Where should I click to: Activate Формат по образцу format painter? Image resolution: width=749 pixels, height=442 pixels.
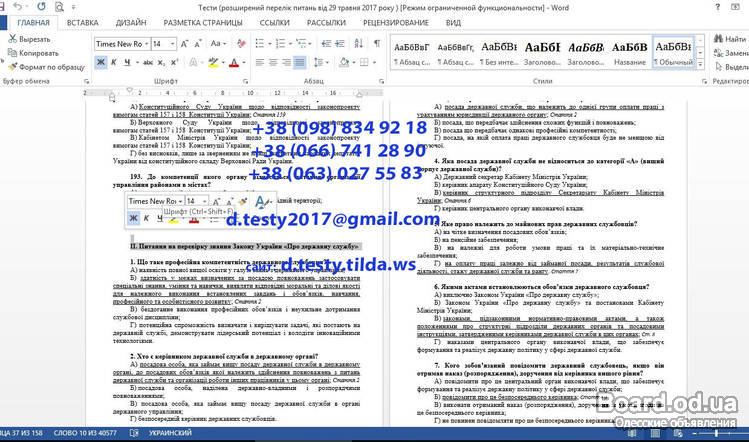point(46,67)
